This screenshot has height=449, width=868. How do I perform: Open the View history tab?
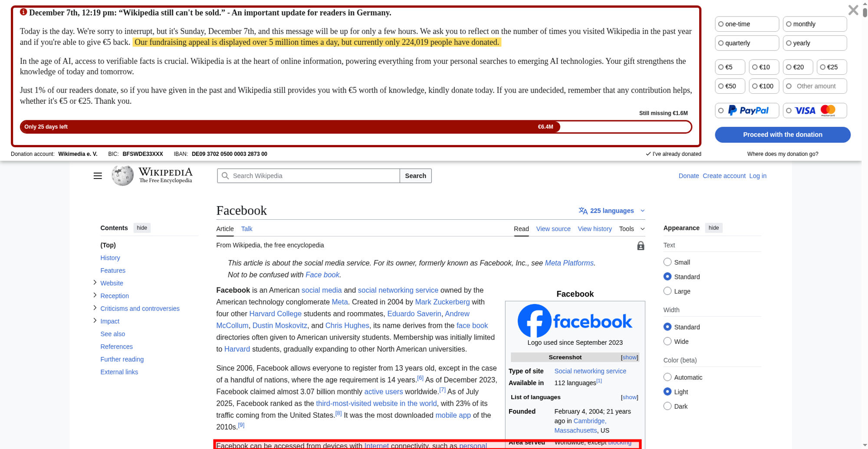tap(595, 229)
